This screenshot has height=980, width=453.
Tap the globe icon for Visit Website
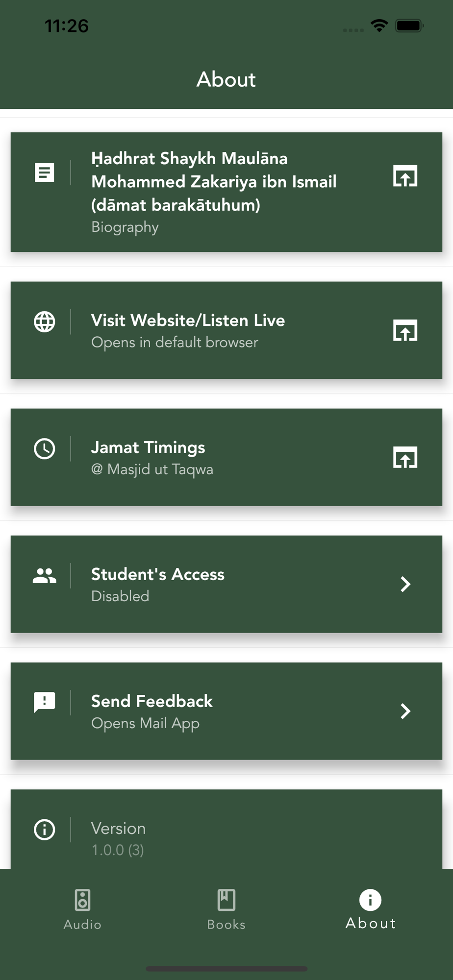[44, 322]
